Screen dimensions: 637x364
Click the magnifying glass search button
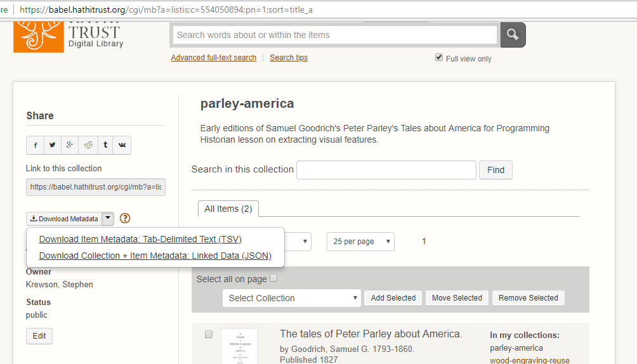pyautogui.click(x=513, y=35)
